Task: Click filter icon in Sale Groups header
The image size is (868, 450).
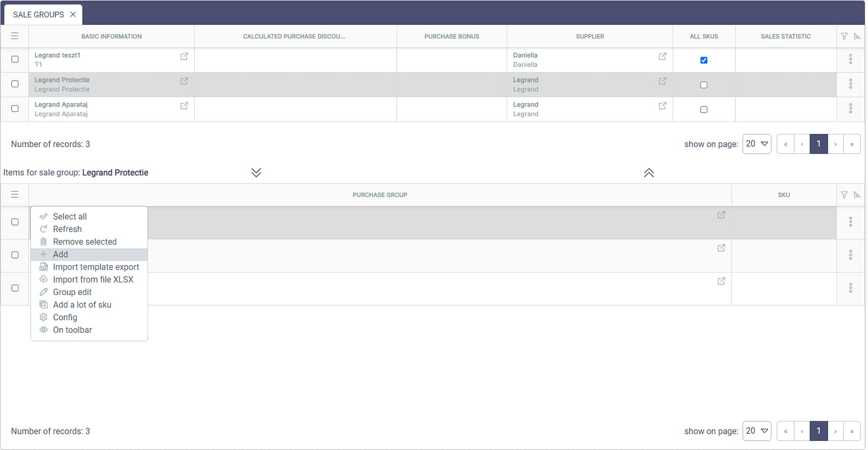Action: click(x=844, y=36)
